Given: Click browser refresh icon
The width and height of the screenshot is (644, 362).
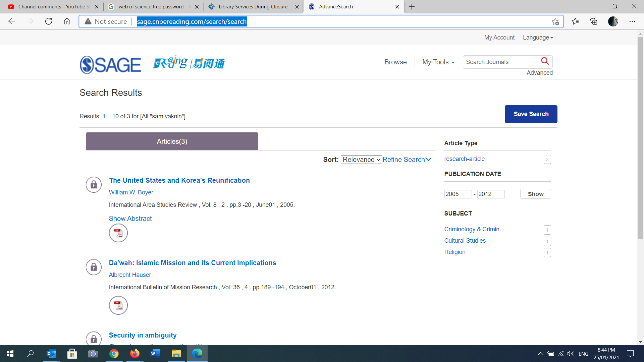Looking at the screenshot, I should (x=49, y=21).
